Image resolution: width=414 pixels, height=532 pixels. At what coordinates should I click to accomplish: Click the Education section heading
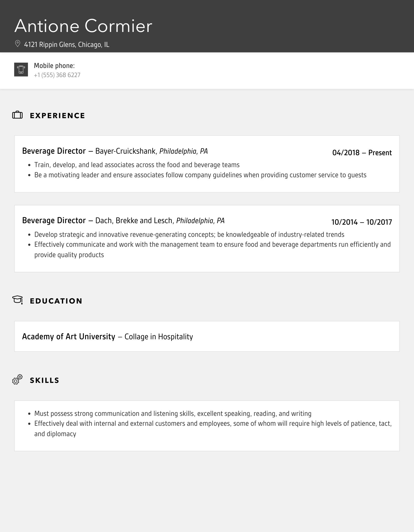click(56, 301)
